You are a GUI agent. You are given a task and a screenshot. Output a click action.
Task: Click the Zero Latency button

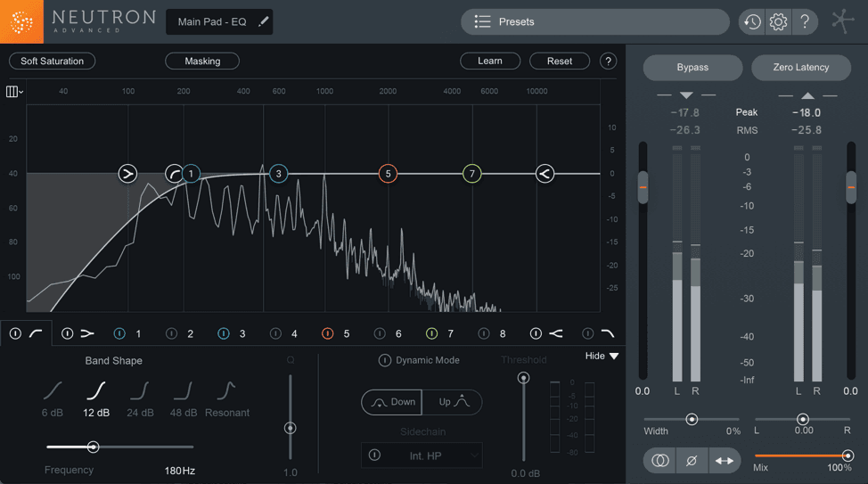click(x=801, y=67)
